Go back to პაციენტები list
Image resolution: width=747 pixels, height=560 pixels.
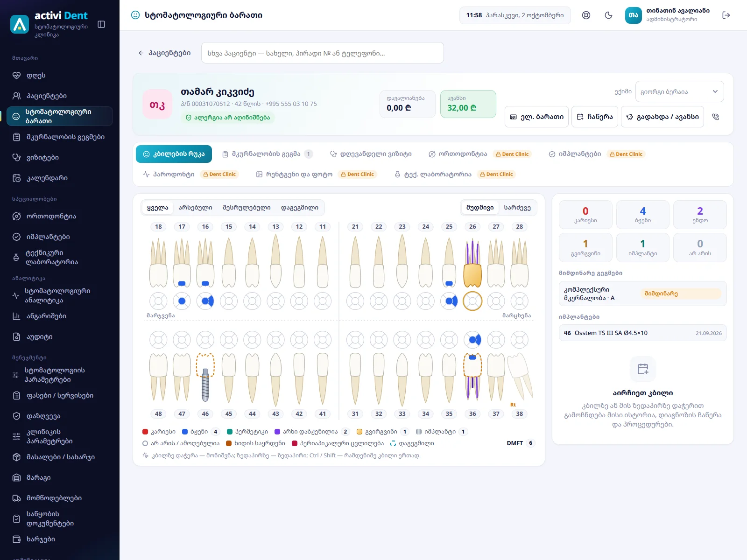pos(164,53)
